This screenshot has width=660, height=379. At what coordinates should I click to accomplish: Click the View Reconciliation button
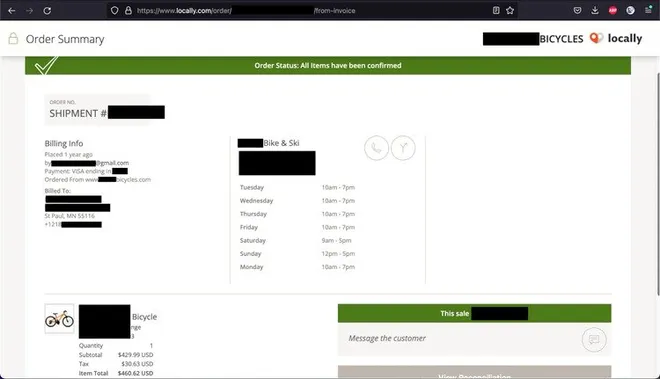click(x=474, y=372)
